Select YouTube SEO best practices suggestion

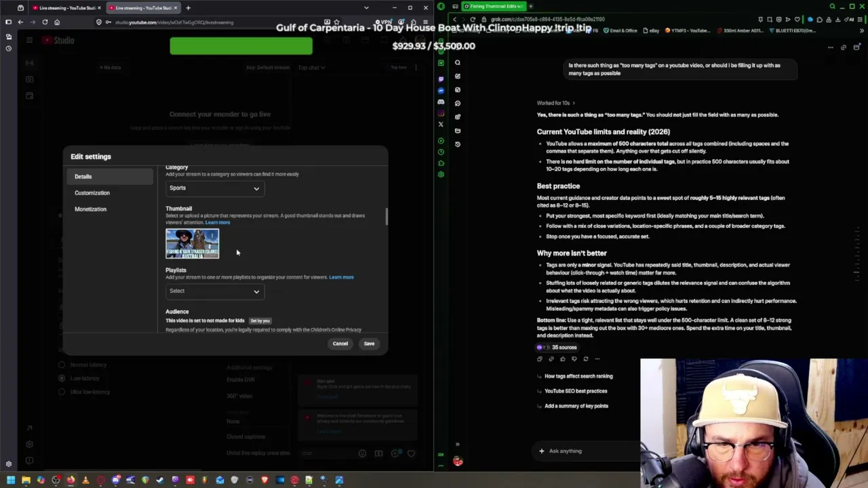pyautogui.click(x=576, y=391)
